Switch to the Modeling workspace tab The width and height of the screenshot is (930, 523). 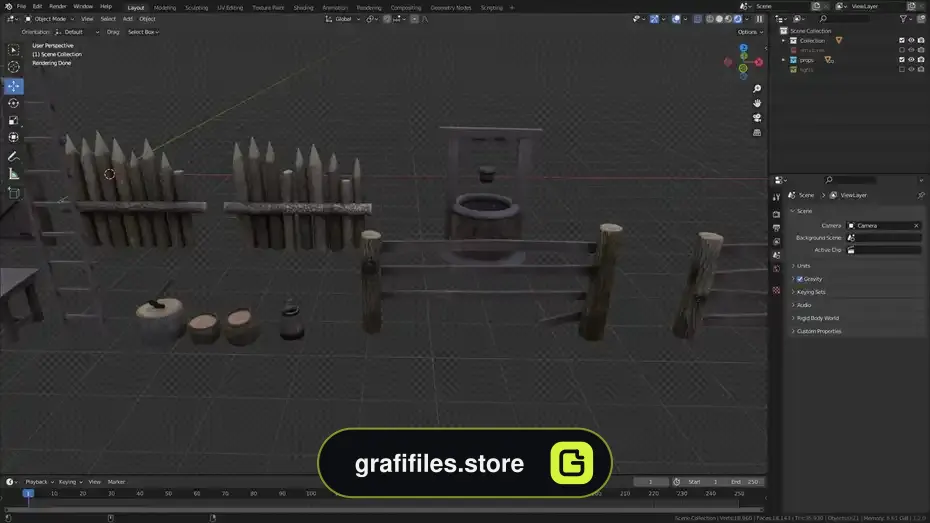(165, 8)
